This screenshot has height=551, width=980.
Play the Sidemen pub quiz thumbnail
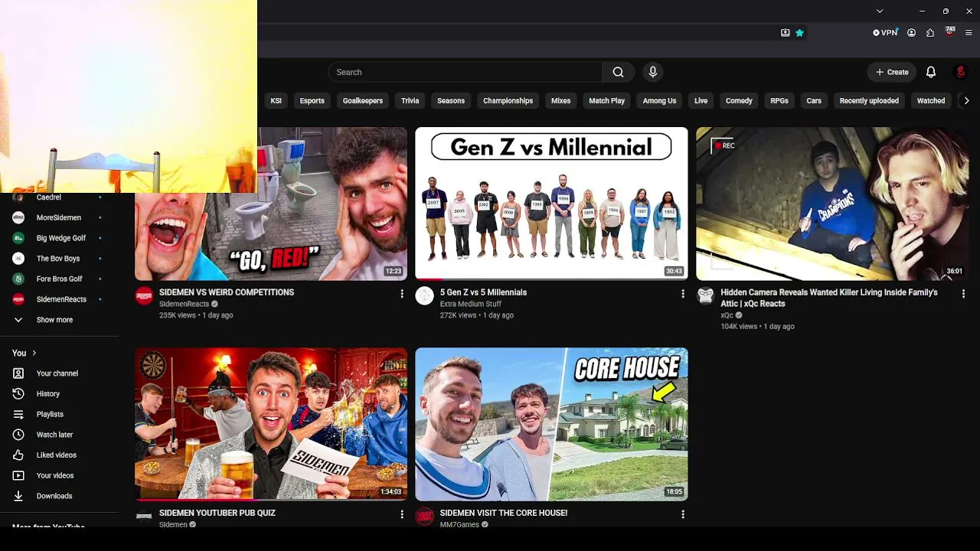[271, 424]
